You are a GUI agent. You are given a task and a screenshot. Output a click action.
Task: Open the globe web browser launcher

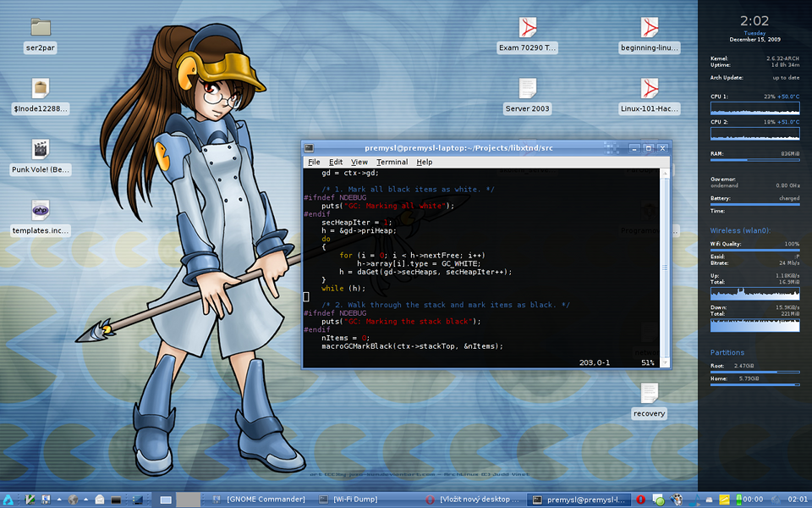click(x=73, y=500)
